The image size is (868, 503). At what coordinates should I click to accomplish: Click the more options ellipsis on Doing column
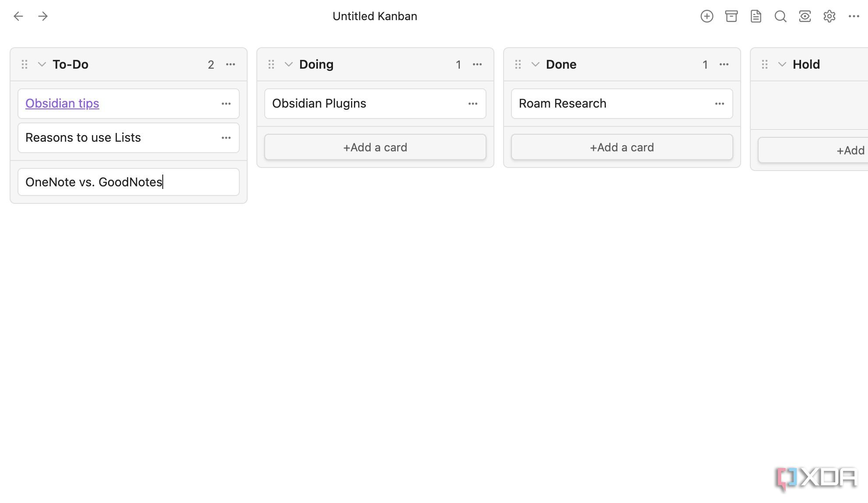point(477,64)
